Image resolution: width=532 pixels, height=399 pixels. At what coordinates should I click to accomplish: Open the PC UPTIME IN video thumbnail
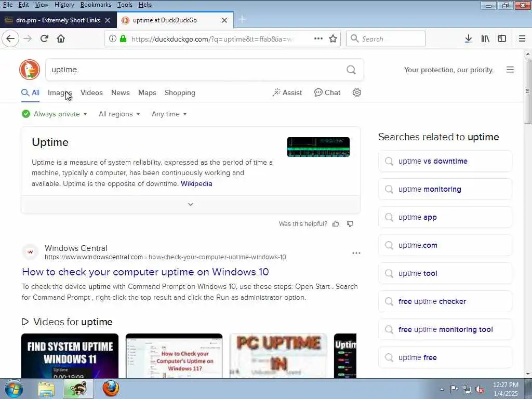278,355
